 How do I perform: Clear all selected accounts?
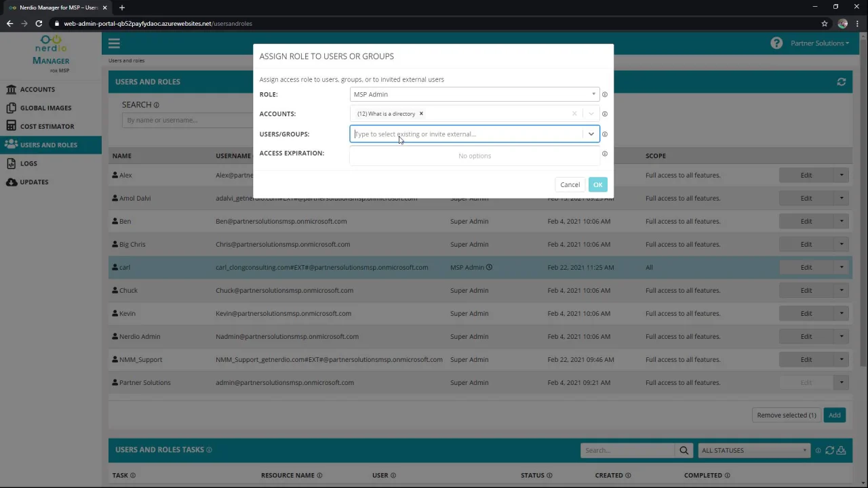574,114
